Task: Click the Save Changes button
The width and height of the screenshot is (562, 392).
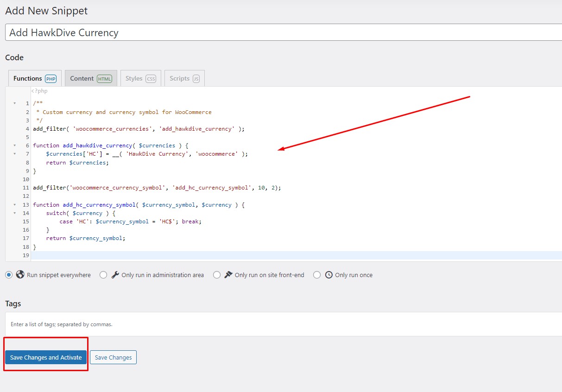Action: 113,357
